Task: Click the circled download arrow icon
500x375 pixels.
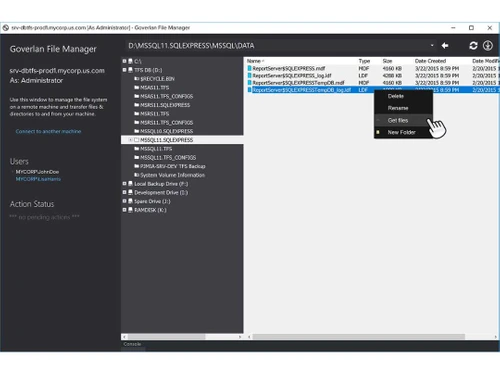Action: [x=488, y=46]
